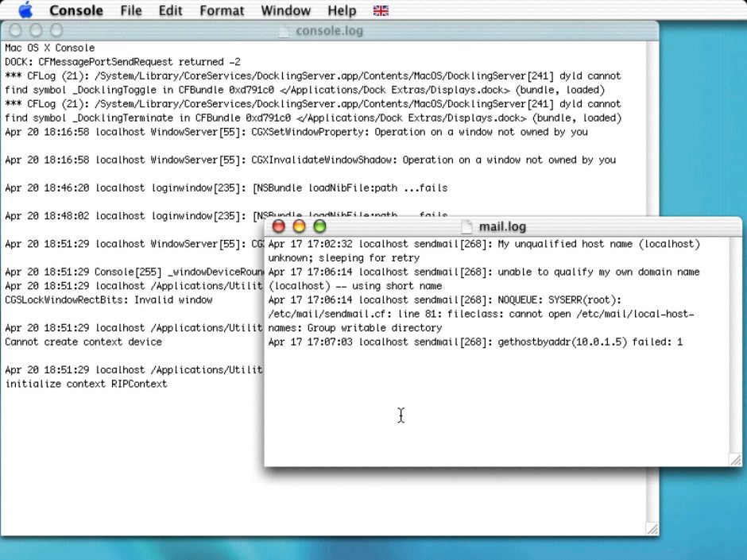Click the mail.log window title
The width and height of the screenshot is (747, 560).
[502, 226]
